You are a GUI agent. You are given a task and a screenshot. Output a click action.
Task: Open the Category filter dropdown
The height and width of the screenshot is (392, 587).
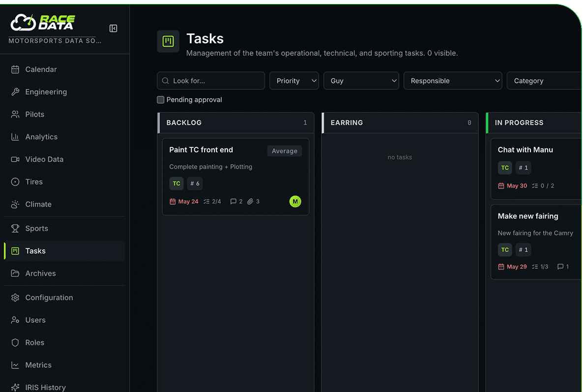(545, 81)
